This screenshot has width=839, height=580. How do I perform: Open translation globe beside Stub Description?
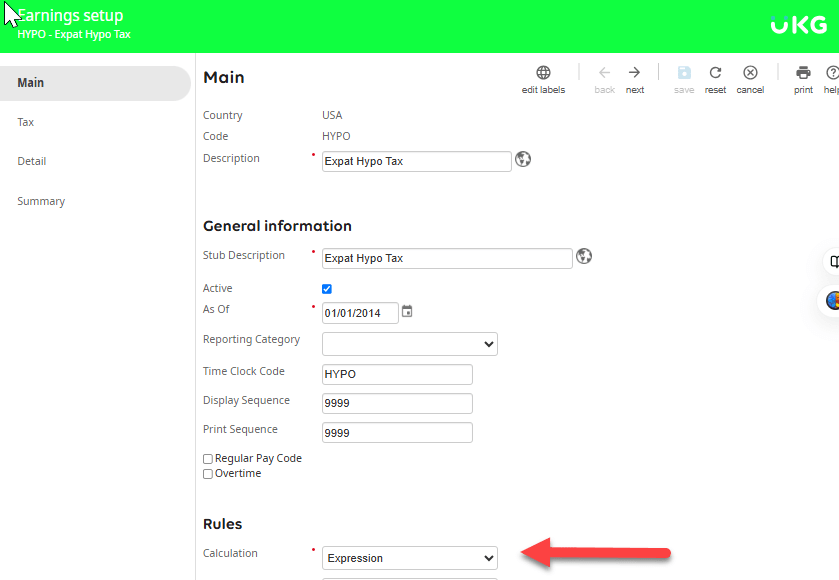point(584,256)
